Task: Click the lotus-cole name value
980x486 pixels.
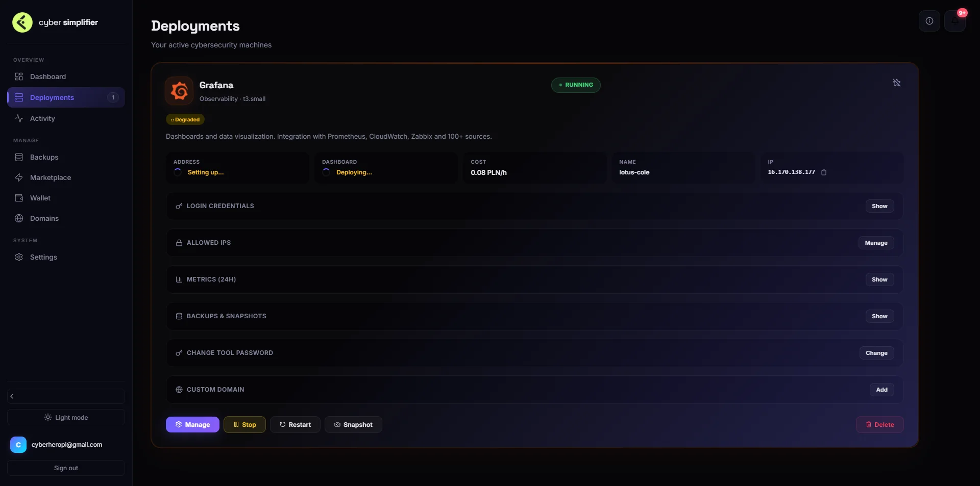Action: pyautogui.click(x=634, y=172)
